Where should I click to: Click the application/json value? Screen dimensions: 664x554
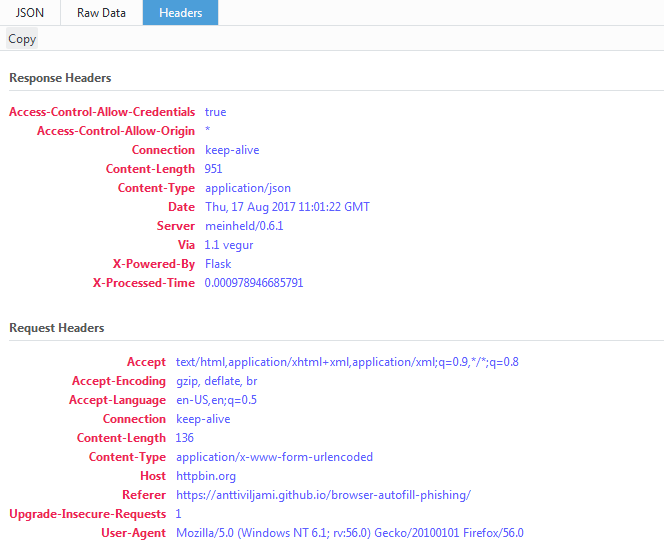click(248, 188)
